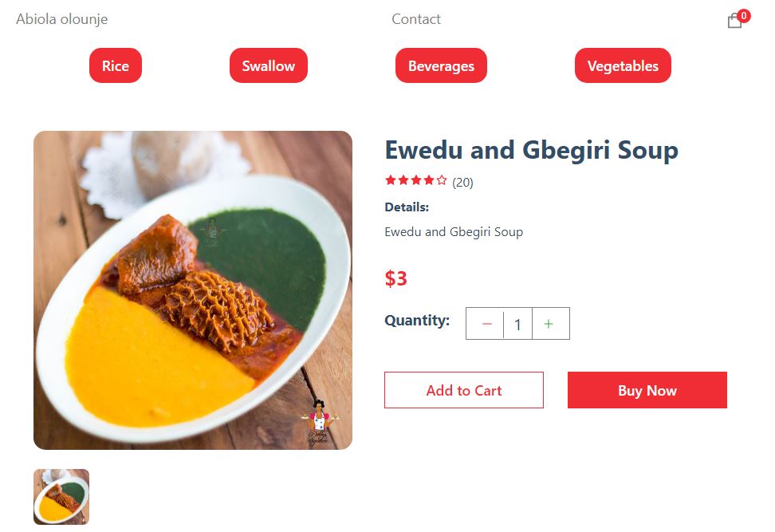This screenshot has width=775, height=532.
Task: Select the small soup thumbnail image
Action: 61,497
